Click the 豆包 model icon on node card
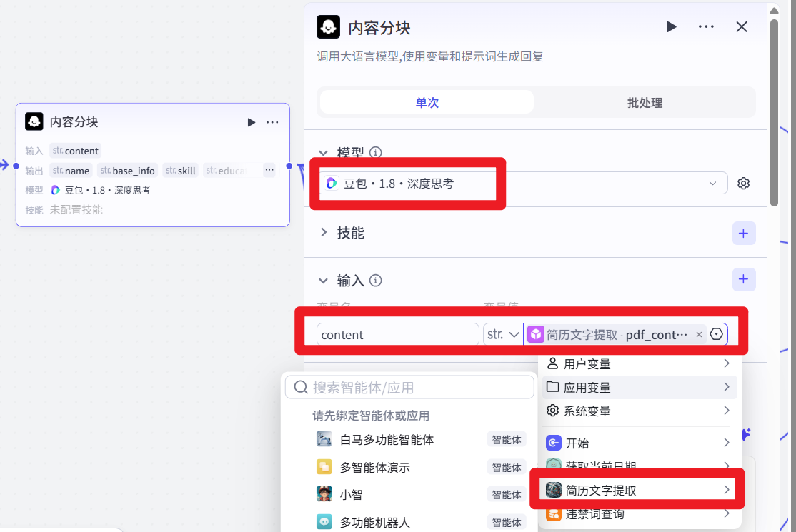This screenshot has width=796, height=532. [56, 190]
